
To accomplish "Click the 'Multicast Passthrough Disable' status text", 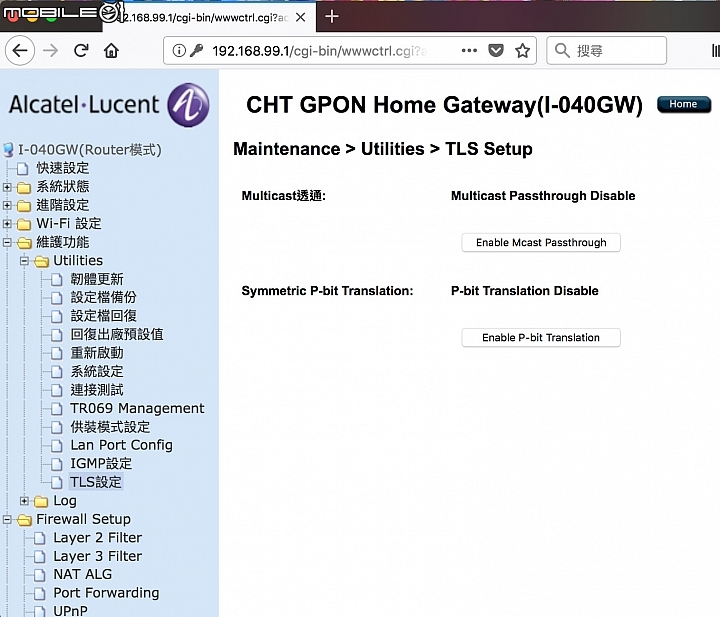I will coord(543,196).
